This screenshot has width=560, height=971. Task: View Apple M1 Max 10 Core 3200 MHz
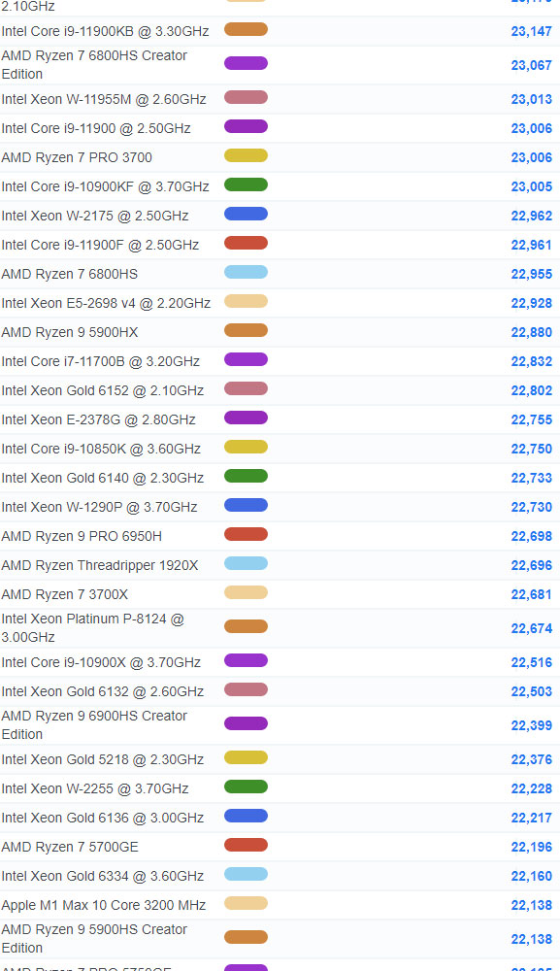click(103, 905)
